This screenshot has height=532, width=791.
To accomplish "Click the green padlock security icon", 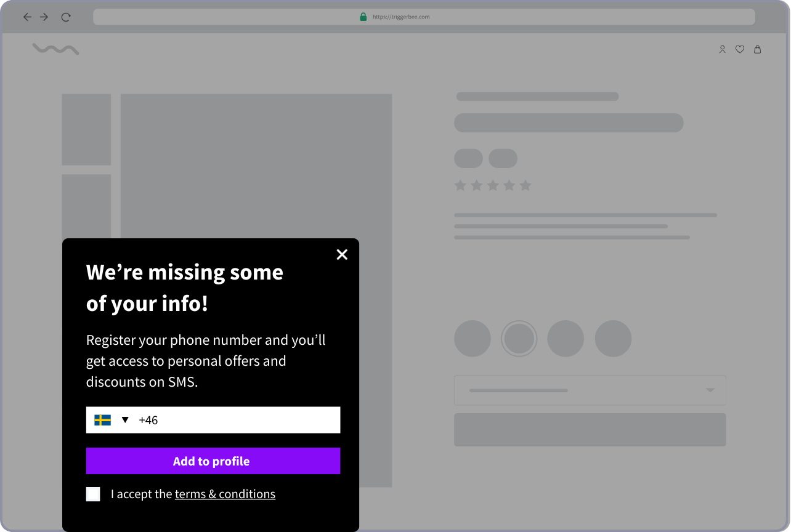I will pyautogui.click(x=363, y=17).
